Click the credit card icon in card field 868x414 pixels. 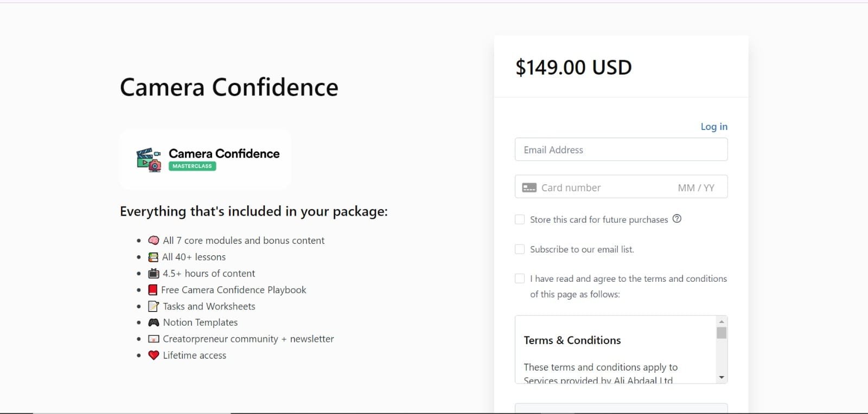[529, 187]
